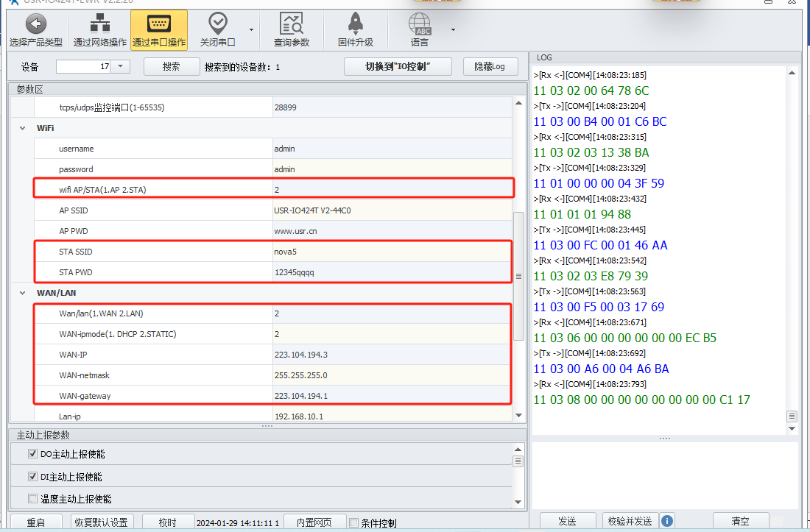This screenshot has height=532, width=810.
Task: Uncheck the DO主动上报使能 checkbox
Action: pyautogui.click(x=32, y=454)
